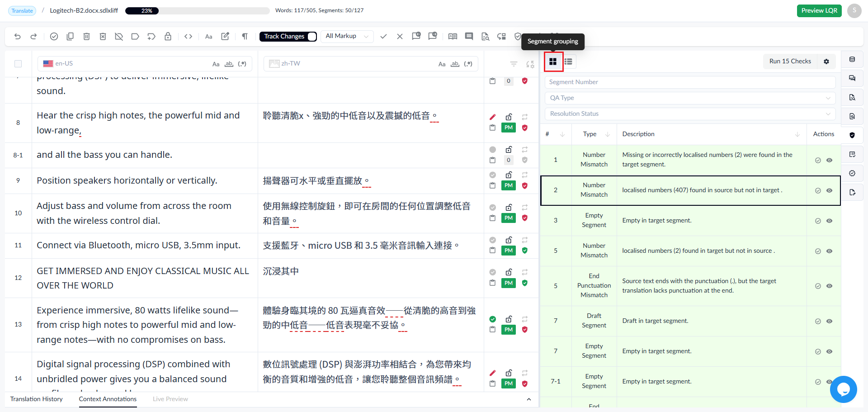This screenshot has width=868, height=412.
Task: Select the Context Annotations tab
Action: [x=108, y=399]
